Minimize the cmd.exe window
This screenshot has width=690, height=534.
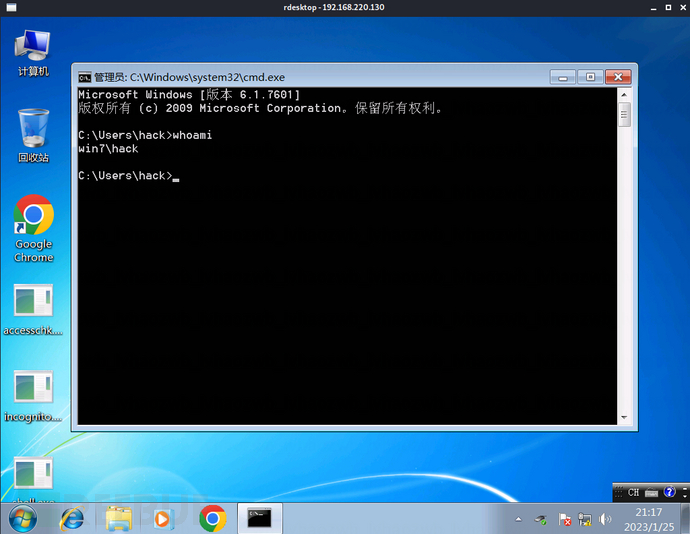[x=563, y=77]
